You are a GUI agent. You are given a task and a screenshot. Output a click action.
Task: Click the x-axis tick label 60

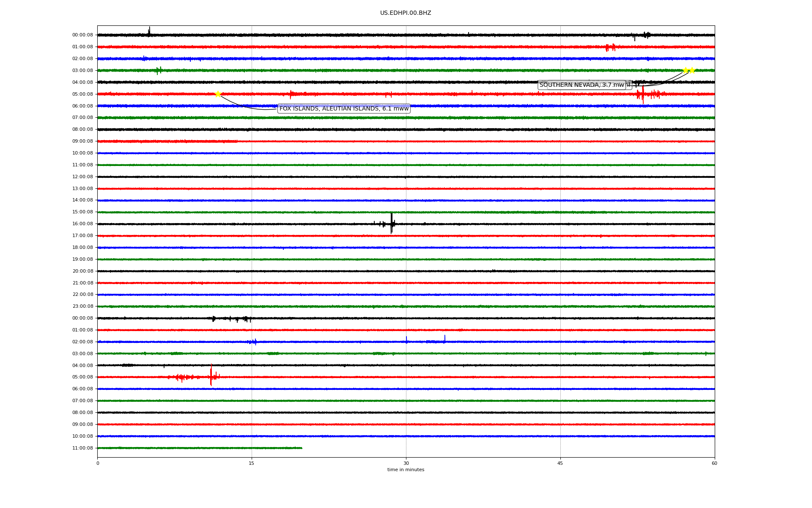click(714, 463)
